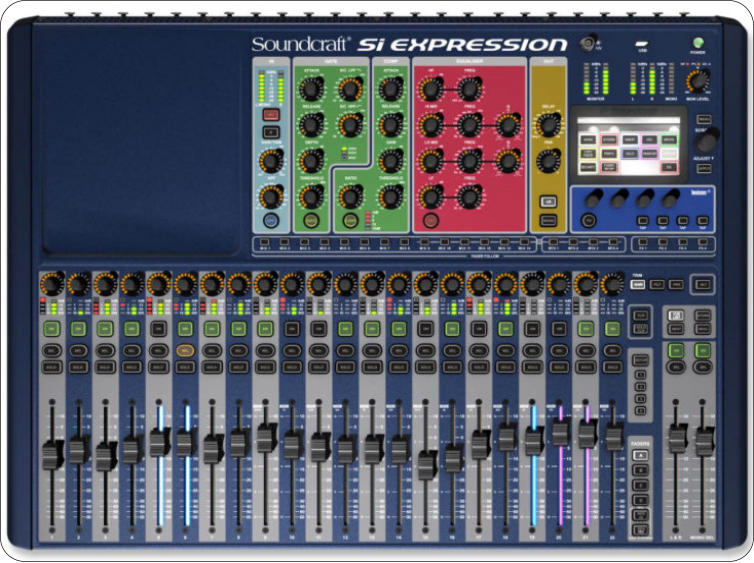The image size is (754, 563).
Task: Click the output Pan knob
Action: [x=548, y=161]
